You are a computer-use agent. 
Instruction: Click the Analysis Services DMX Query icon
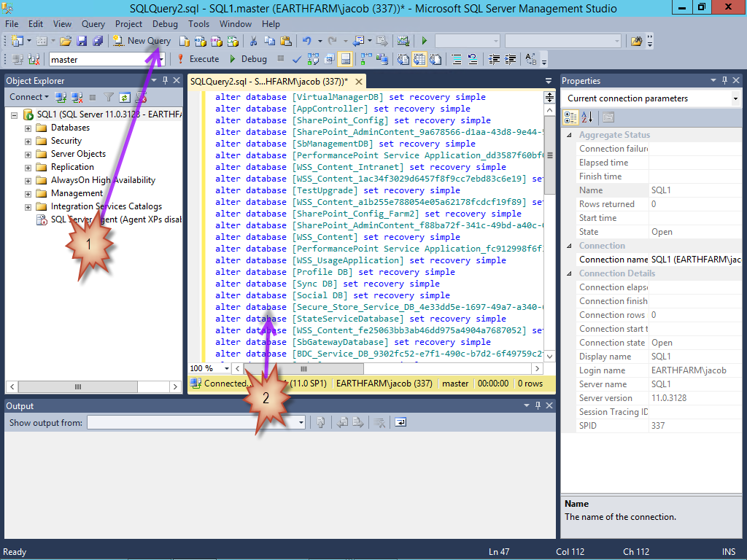pos(216,42)
